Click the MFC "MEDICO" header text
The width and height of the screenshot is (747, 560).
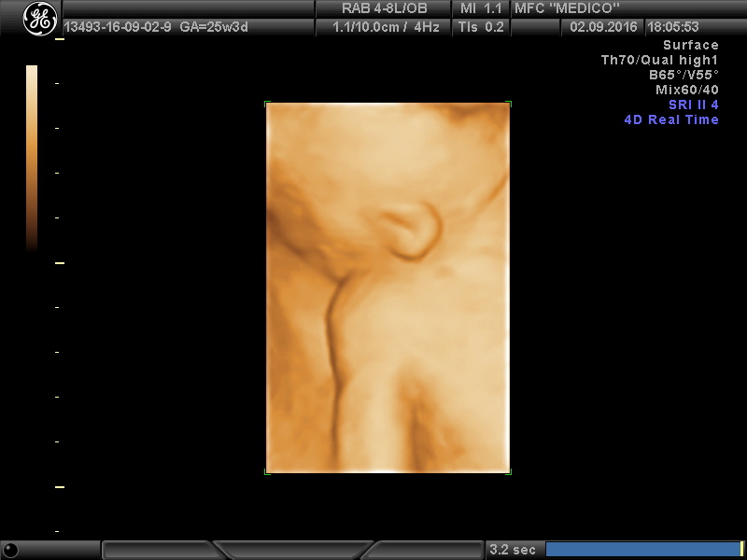[567, 8]
